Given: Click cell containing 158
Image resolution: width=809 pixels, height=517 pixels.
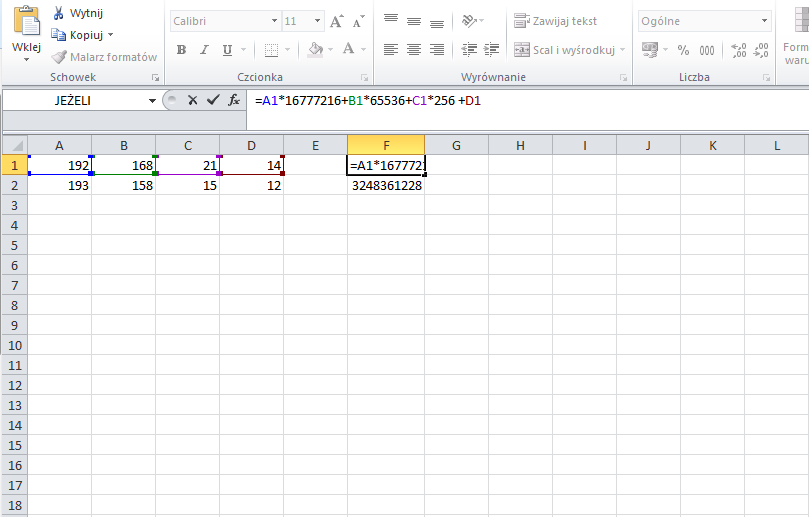Looking at the screenshot, I should tap(123, 185).
